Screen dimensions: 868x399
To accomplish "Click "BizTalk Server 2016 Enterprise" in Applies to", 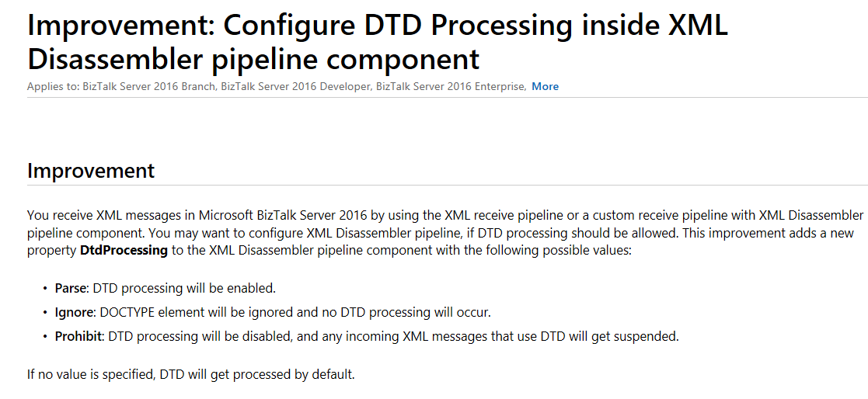I will point(450,86).
